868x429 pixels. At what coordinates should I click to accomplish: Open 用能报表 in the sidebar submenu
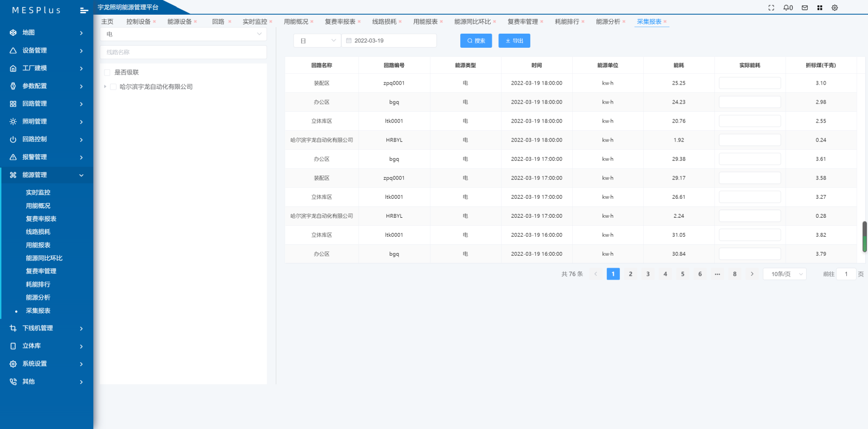pos(38,245)
